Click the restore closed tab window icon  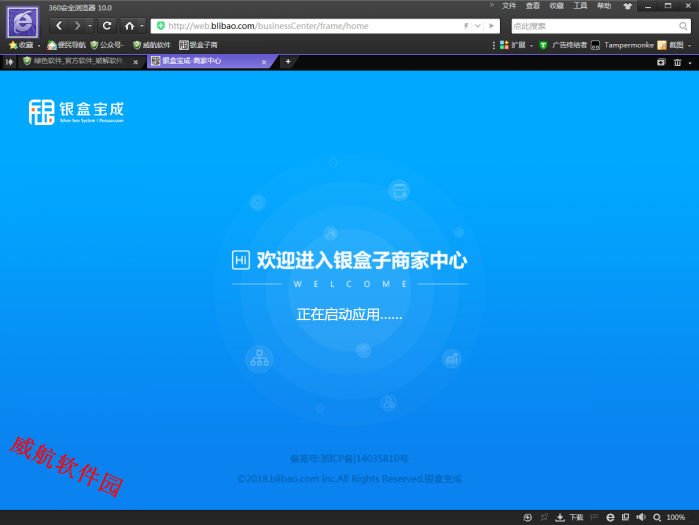(x=661, y=62)
